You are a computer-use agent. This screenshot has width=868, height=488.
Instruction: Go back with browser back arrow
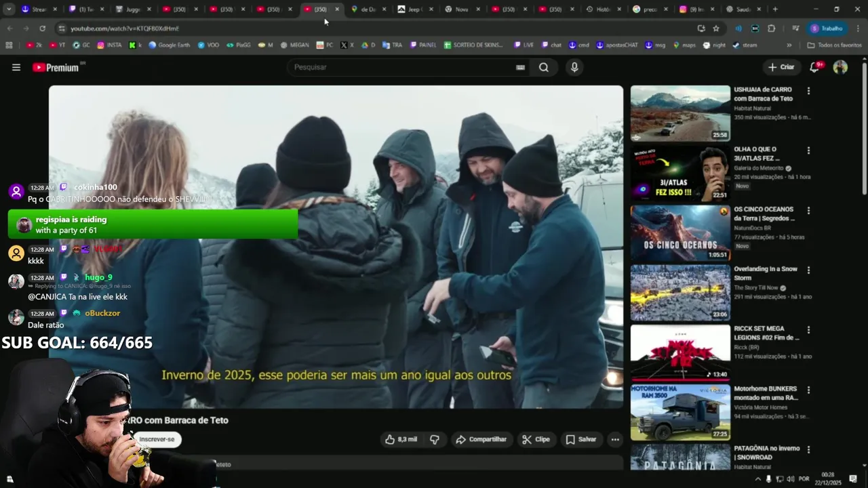(x=9, y=28)
